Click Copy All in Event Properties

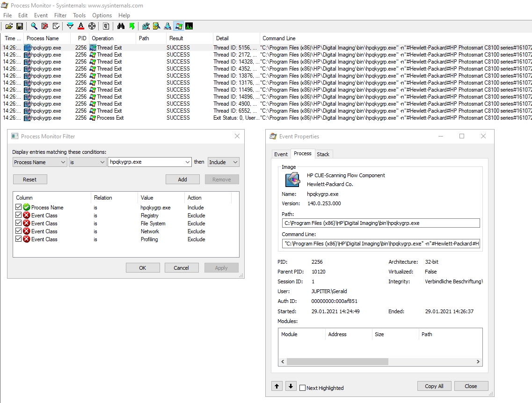click(434, 386)
